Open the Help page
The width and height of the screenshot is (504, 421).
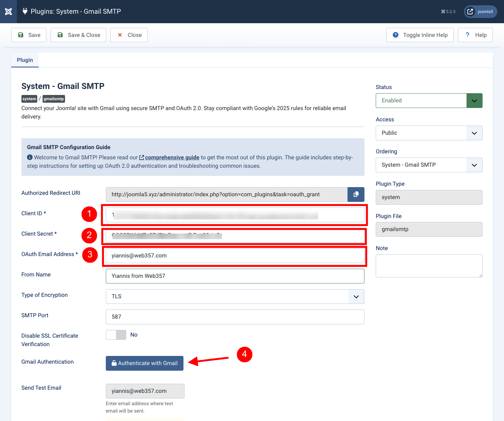pyautogui.click(x=475, y=35)
